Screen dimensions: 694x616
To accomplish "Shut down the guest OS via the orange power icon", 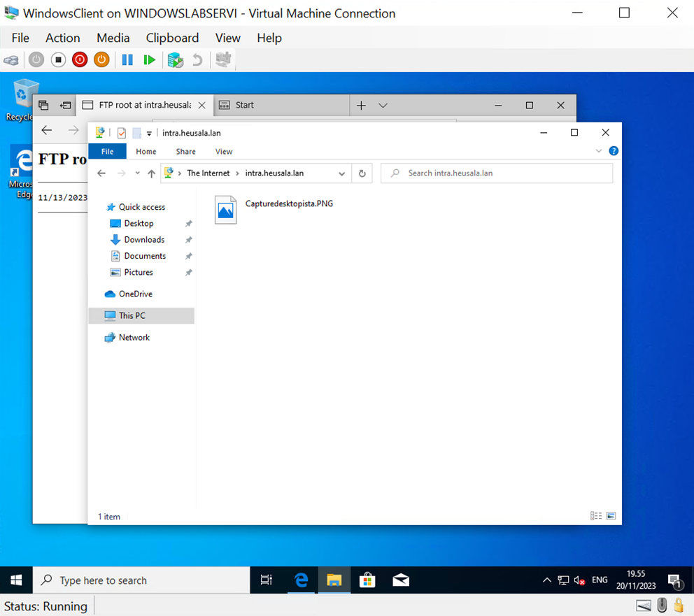I will tap(102, 59).
